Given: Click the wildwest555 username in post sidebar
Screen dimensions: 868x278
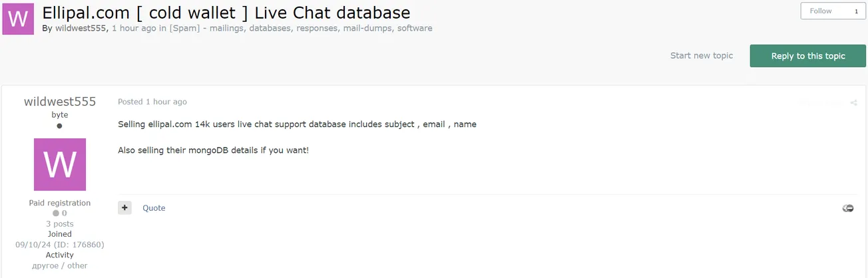Looking at the screenshot, I should [x=60, y=102].
